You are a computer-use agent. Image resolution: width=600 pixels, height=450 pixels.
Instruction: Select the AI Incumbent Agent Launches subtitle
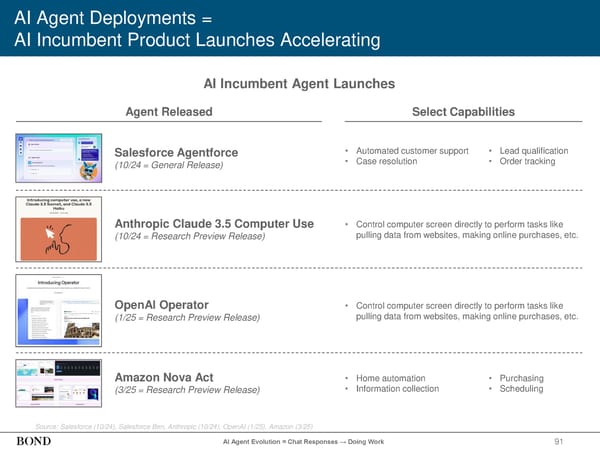coord(299,85)
